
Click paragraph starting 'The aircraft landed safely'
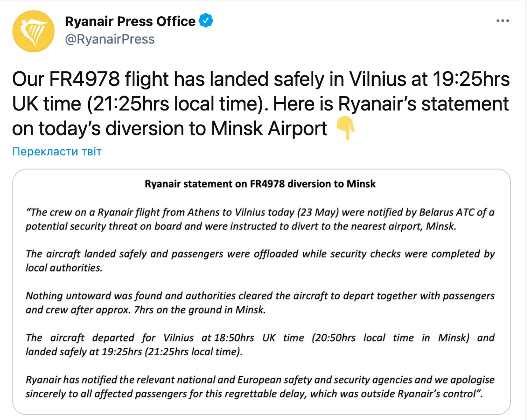coord(260,261)
